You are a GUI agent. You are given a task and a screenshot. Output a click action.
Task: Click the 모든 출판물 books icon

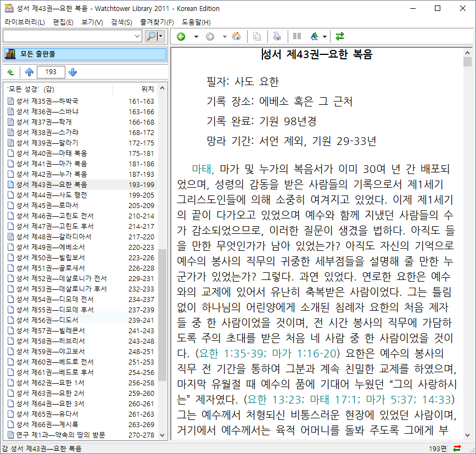[10, 54]
